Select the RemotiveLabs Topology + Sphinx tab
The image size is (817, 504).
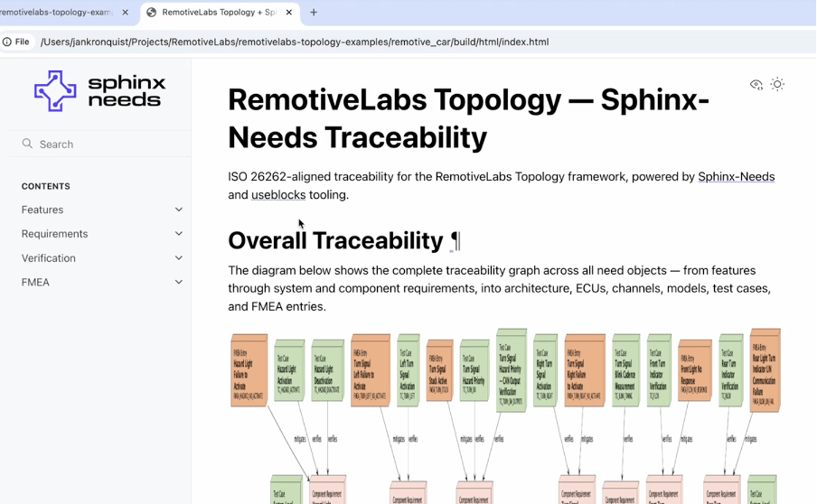(x=220, y=13)
